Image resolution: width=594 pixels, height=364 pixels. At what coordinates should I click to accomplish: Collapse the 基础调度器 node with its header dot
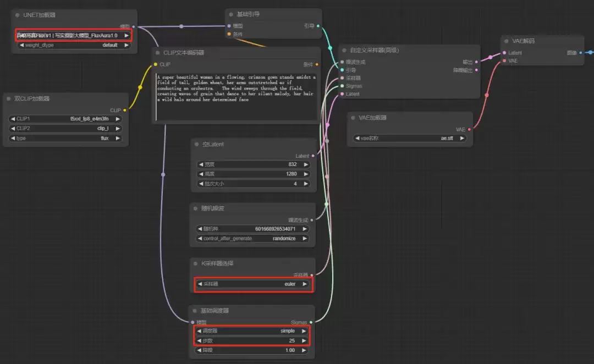point(195,311)
